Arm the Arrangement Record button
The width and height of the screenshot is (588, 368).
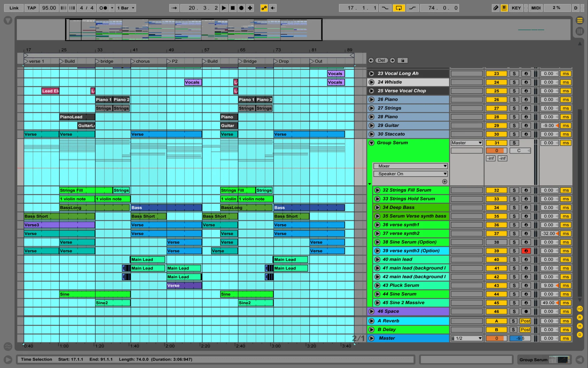(x=241, y=8)
